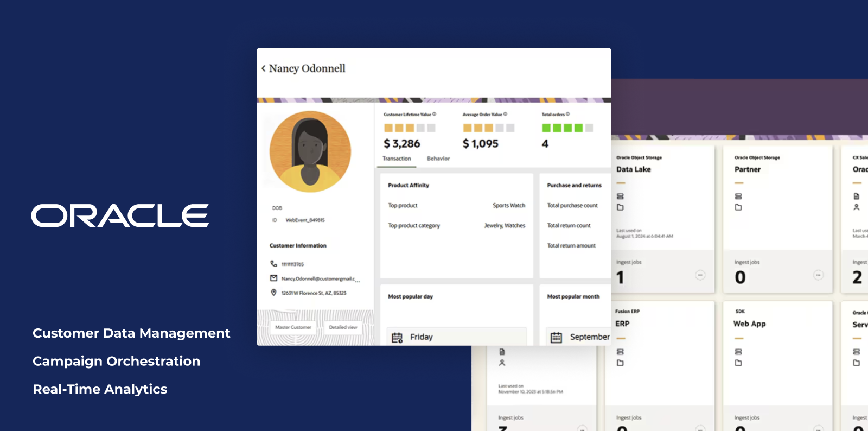Click info icon beside Customer Lifetime Value
This screenshot has width=868, height=431.
coord(435,114)
